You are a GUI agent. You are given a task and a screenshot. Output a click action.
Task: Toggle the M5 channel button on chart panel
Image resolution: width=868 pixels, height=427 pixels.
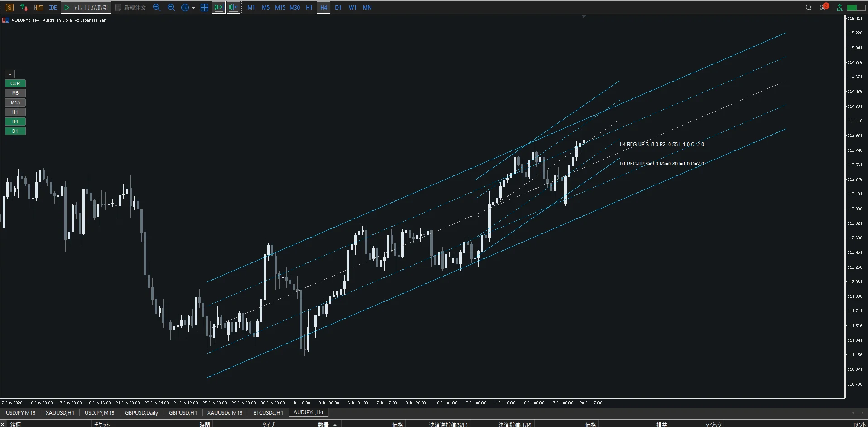click(15, 93)
